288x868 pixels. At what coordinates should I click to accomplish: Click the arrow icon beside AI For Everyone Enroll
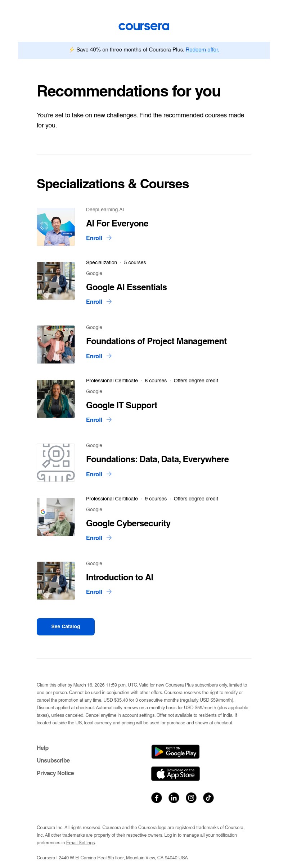click(109, 238)
